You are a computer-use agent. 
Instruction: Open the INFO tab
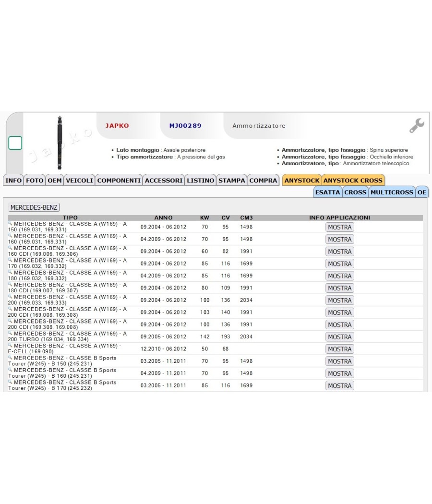(13, 180)
